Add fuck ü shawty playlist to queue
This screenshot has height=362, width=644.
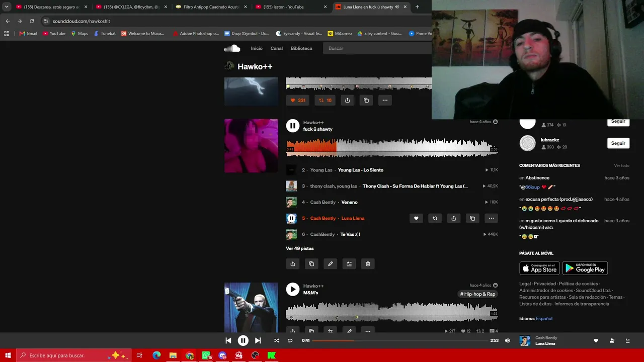349,264
